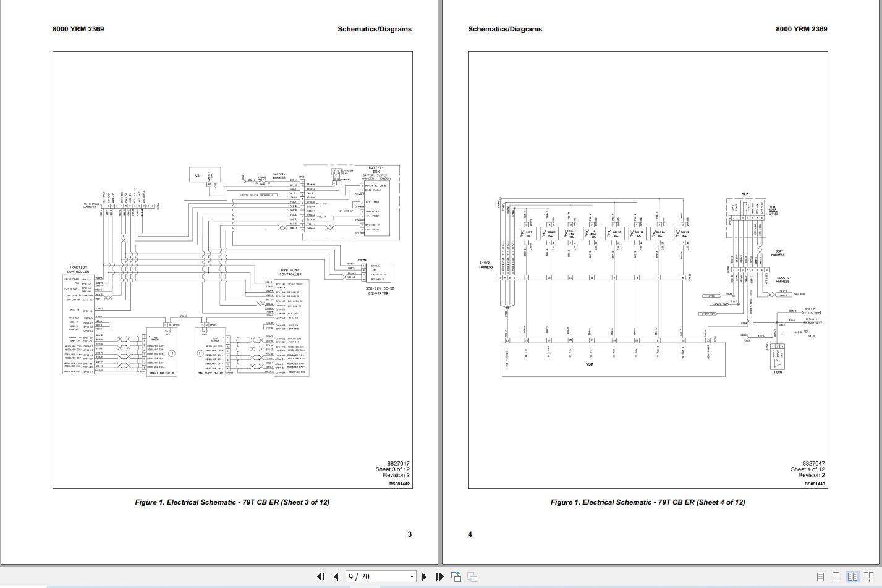
Task: Go to the first page
Action: pyautogui.click(x=321, y=576)
